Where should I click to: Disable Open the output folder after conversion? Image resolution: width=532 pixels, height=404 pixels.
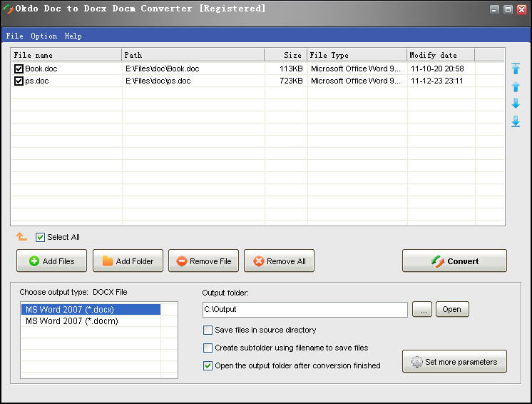click(208, 365)
